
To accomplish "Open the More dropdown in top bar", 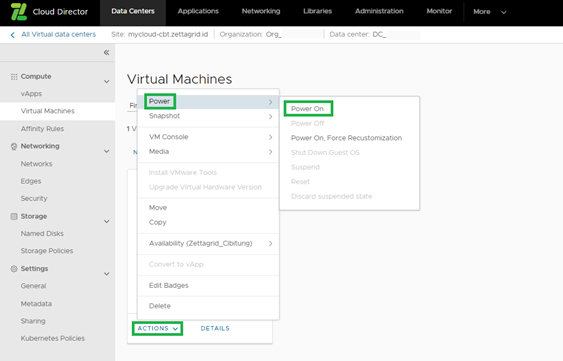I will pos(490,12).
